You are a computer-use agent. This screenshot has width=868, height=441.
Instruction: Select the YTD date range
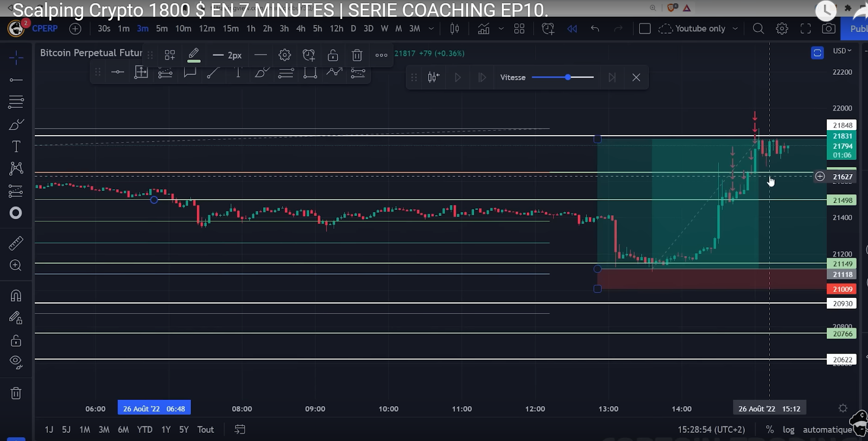coord(144,430)
